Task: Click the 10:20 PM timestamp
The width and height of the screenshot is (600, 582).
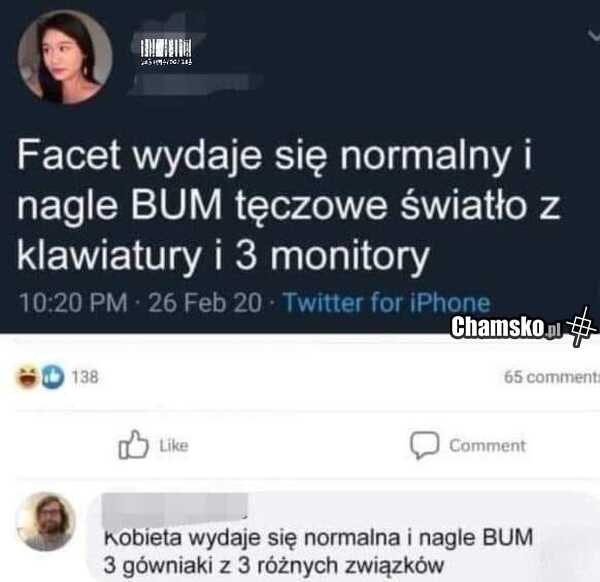Action: (x=73, y=303)
